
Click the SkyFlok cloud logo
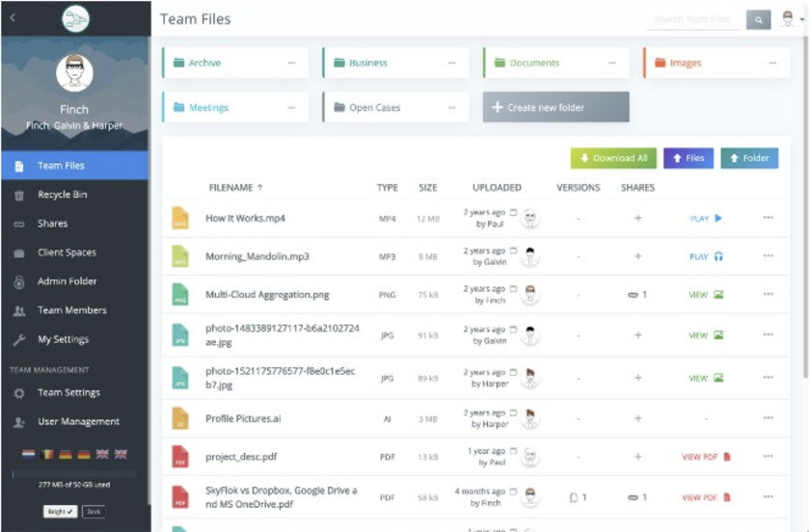[x=75, y=18]
